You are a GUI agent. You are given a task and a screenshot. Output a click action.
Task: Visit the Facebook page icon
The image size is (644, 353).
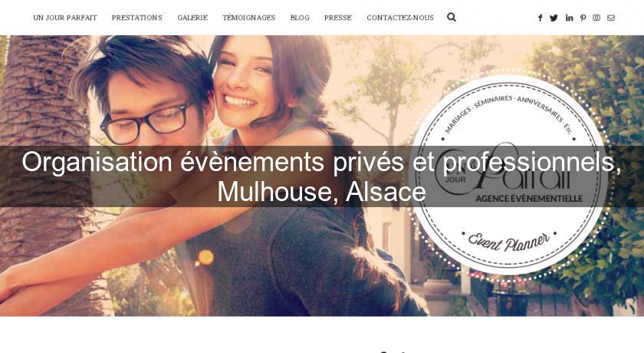pos(540,18)
